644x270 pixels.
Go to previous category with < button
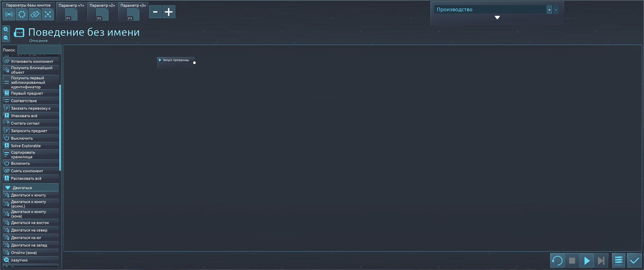(x=549, y=10)
